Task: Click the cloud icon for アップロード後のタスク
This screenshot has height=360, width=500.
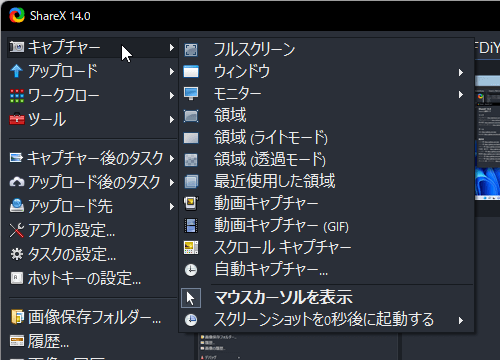Action: (17, 182)
